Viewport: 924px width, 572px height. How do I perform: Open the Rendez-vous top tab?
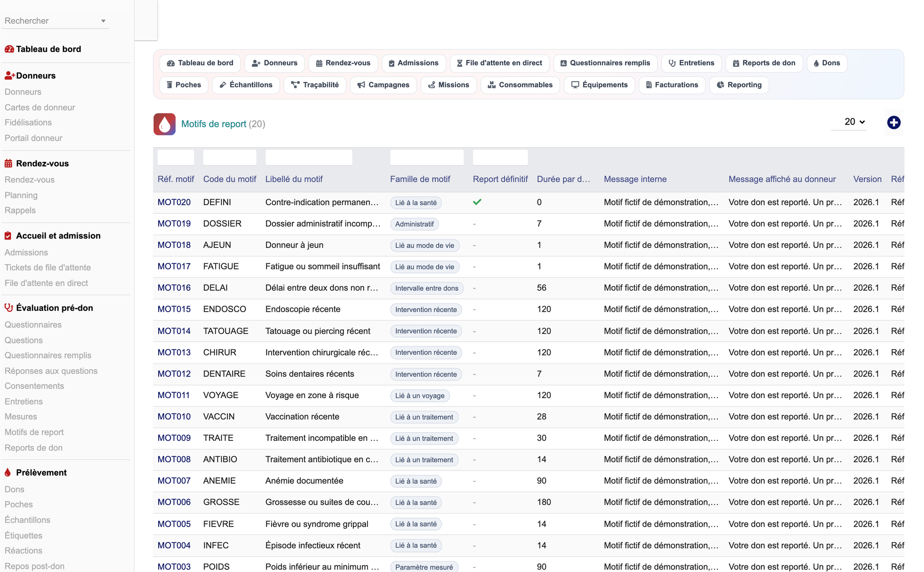click(x=343, y=63)
